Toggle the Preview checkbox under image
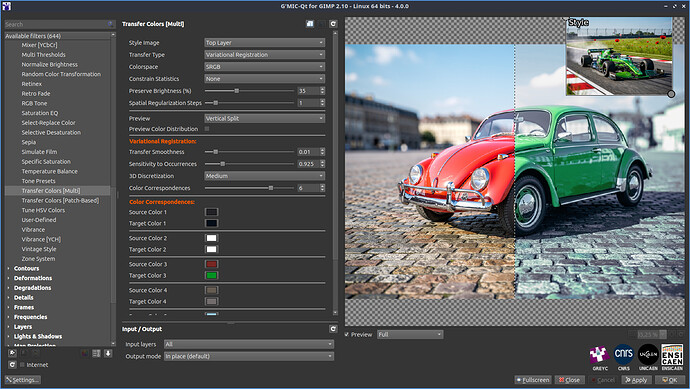690x389 pixels. pos(347,334)
